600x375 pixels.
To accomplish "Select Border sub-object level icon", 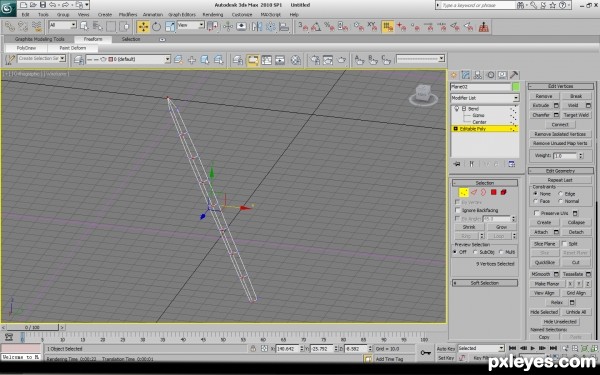I will point(483,192).
